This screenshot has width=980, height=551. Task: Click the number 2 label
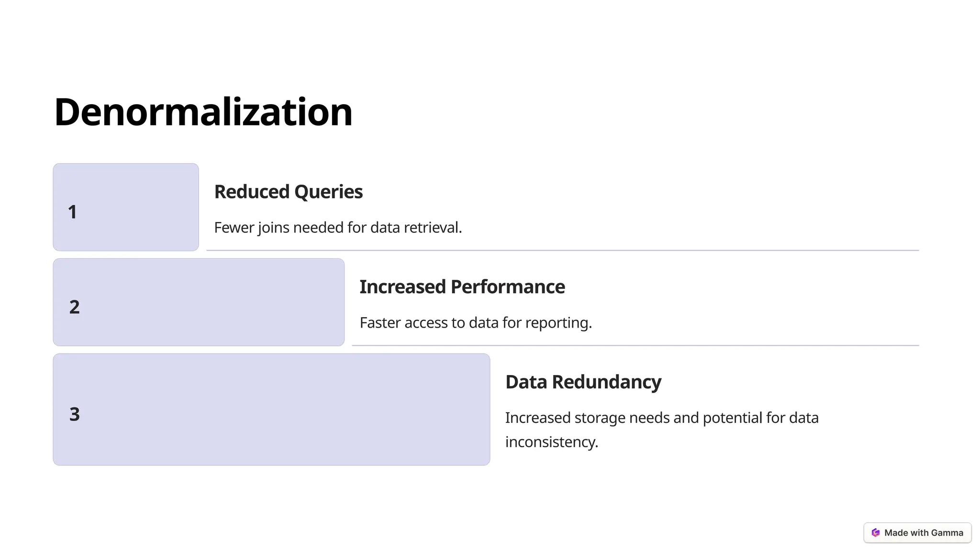(x=74, y=307)
